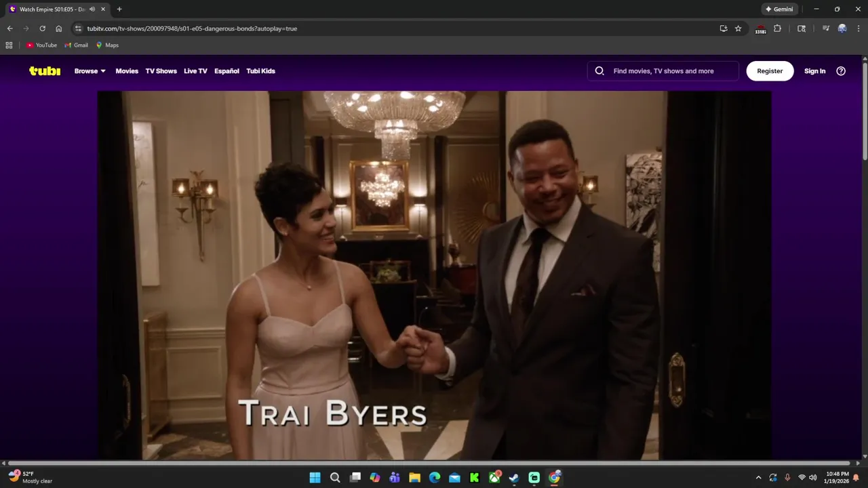Open the Windows Start menu
This screenshot has height=488, width=868.
point(315,478)
